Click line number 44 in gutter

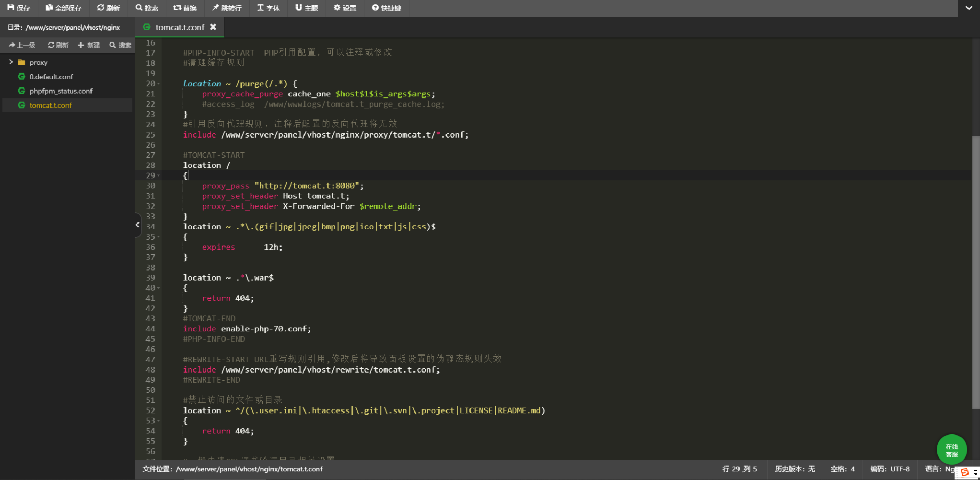151,329
